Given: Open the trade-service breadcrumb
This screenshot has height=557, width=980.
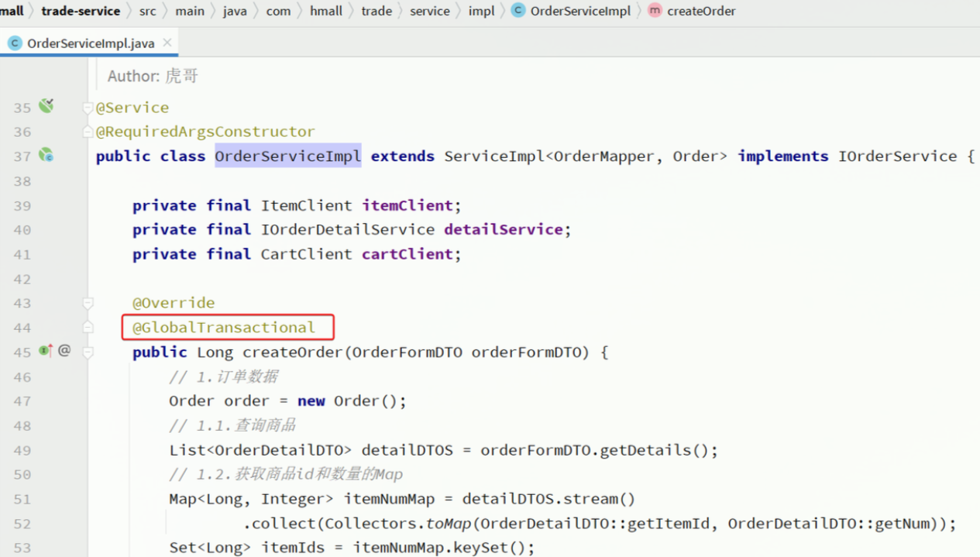Looking at the screenshot, I should (81, 11).
